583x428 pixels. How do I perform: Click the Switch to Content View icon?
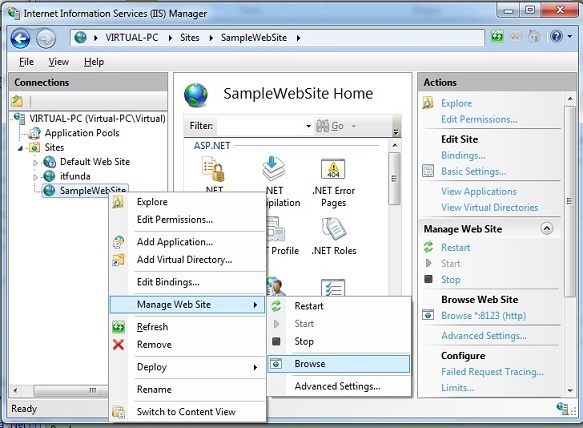tap(118, 412)
